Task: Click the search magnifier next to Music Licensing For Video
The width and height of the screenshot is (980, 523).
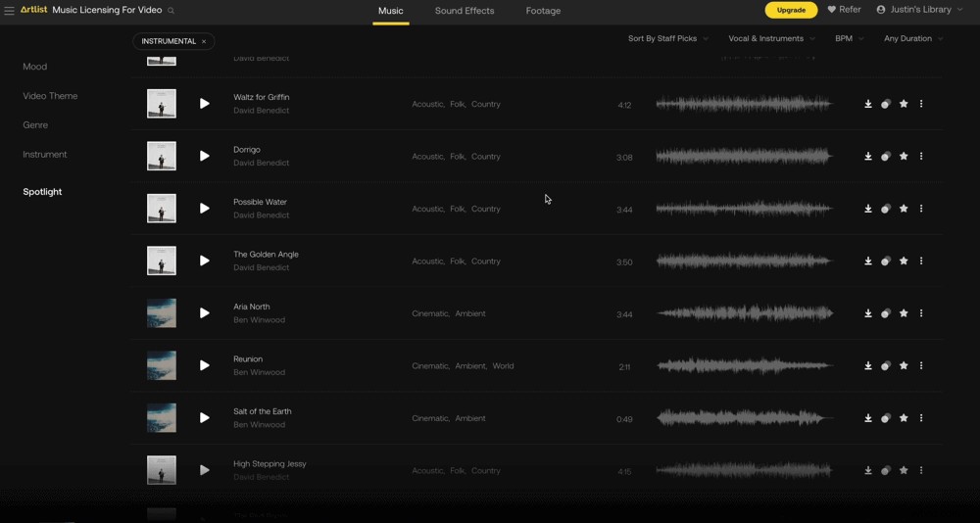Action: tap(171, 11)
